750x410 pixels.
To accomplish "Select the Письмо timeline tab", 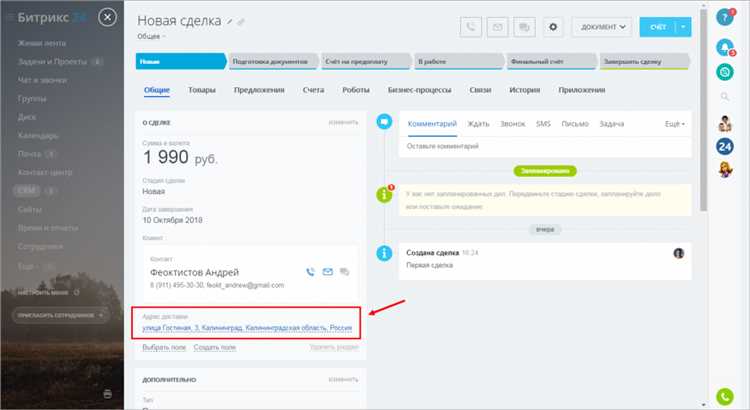I will (x=575, y=124).
